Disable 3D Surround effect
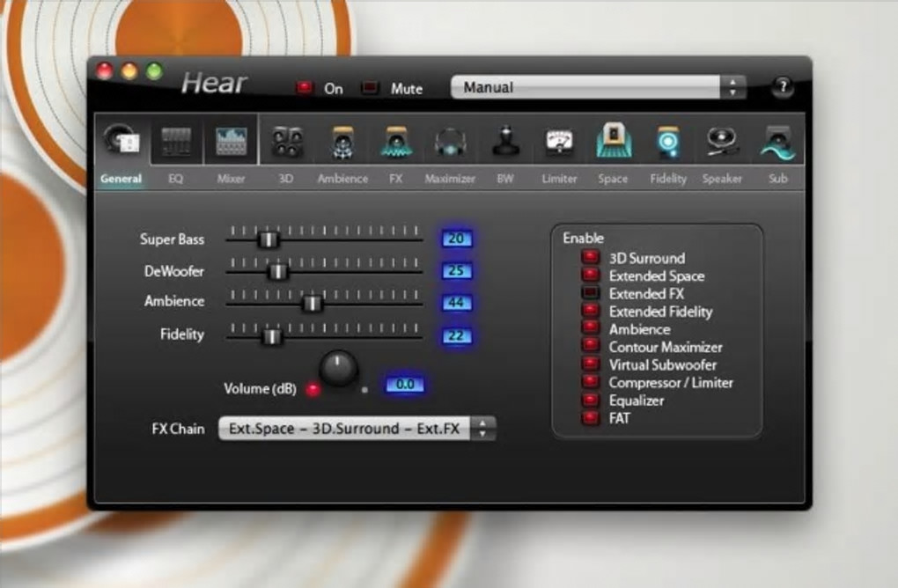Image resolution: width=898 pixels, height=588 pixels. (591, 257)
